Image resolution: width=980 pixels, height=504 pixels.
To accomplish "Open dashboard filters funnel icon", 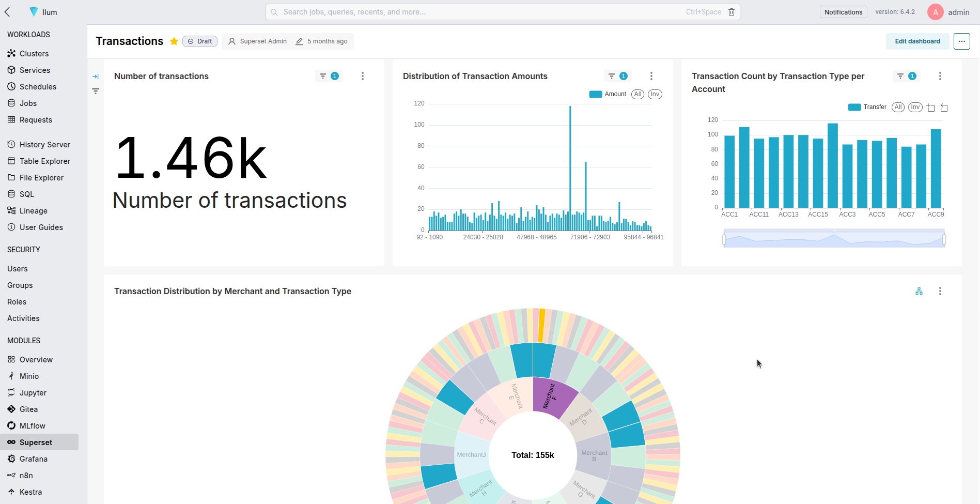I will point(96,91).
